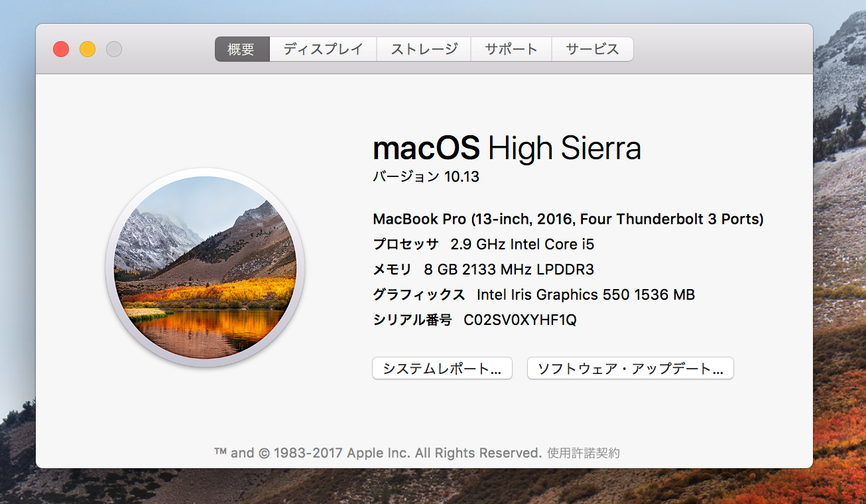Click MacBook Pro (13-inch, 2016) model line
The height and width of the screenshot is (504, 866).
click(x=568, y=219)
